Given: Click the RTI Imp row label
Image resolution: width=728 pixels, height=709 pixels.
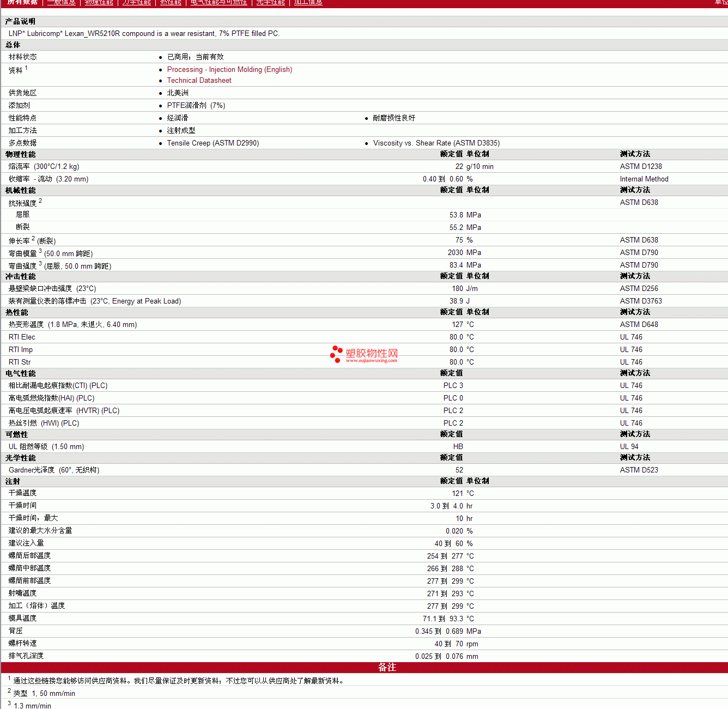Looking at the screenshot, I should coord(21,350).
